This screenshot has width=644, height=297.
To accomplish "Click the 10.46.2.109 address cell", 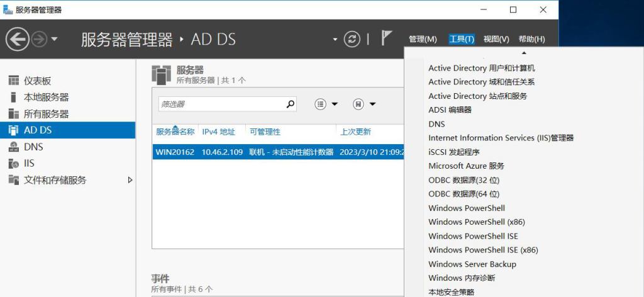I will (x=221, y=152).
